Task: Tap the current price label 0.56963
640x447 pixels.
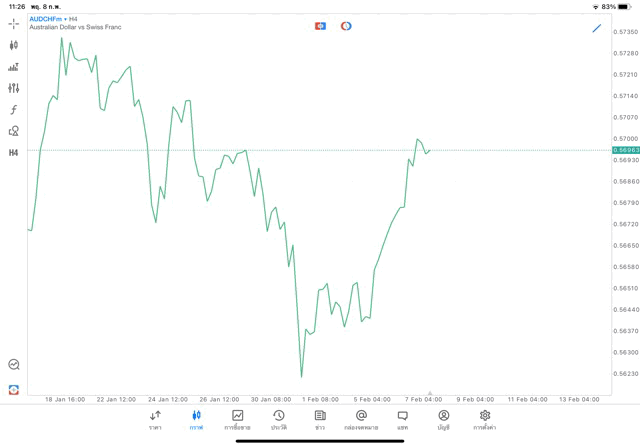Action: tap(626, 150)
